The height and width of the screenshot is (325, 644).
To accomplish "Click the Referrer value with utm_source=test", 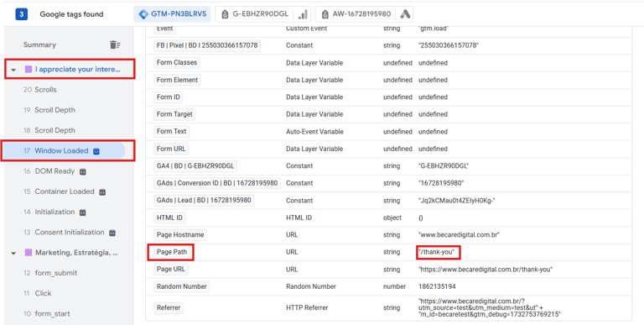I will tap(490, 307).
